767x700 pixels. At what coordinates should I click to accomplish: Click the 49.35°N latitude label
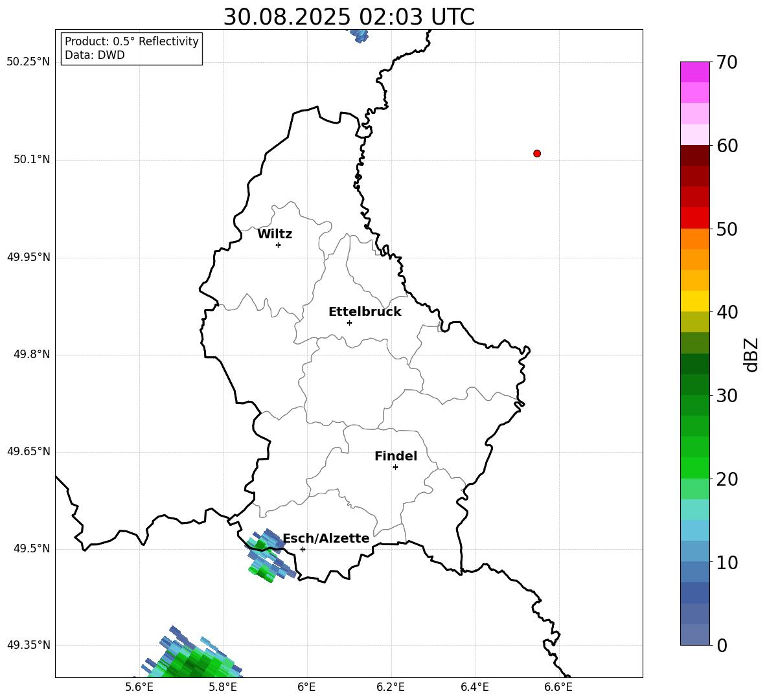(29, 645)
